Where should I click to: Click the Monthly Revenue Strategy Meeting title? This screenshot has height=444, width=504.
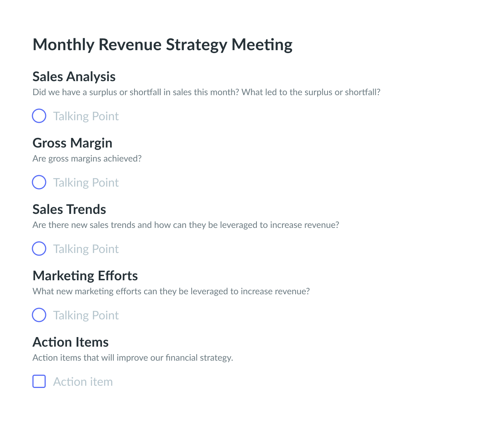click(x=162, y=45)
